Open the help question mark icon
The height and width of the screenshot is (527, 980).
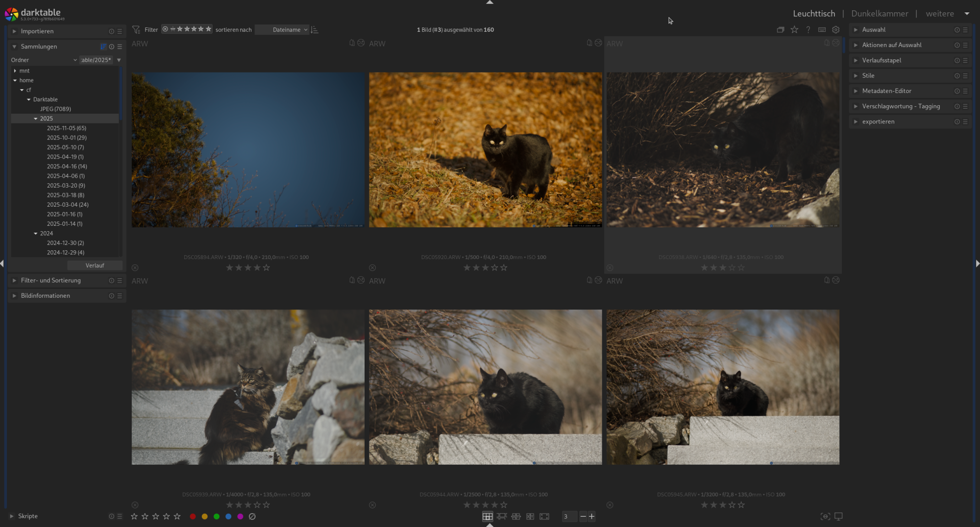(808, 30)
